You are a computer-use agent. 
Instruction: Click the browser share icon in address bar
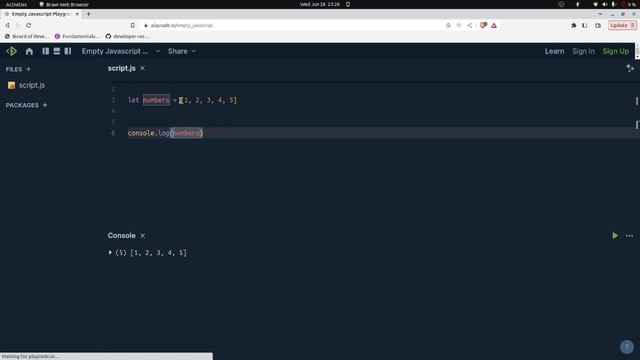click(x=470, y=25)
